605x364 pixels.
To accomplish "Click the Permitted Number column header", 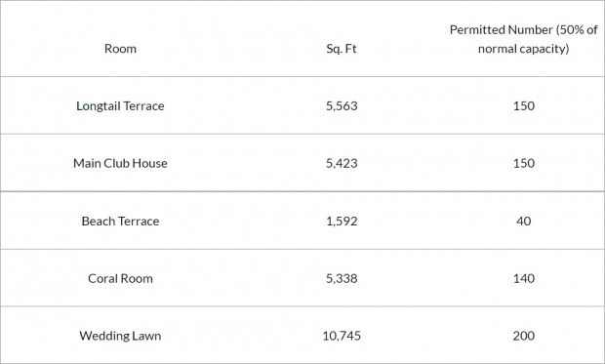I will [x=524, y=39].
